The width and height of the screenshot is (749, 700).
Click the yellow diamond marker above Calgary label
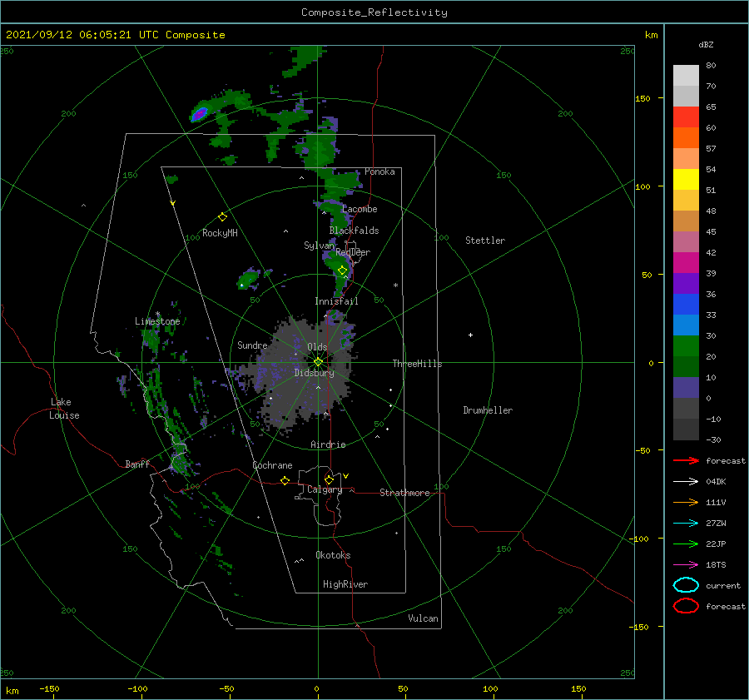[x=329, y=479]
